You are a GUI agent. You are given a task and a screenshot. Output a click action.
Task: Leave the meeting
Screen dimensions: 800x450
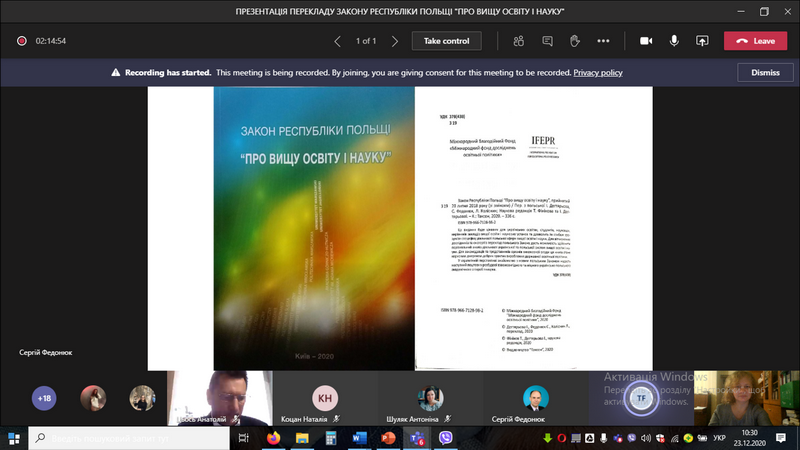point(755,41)
